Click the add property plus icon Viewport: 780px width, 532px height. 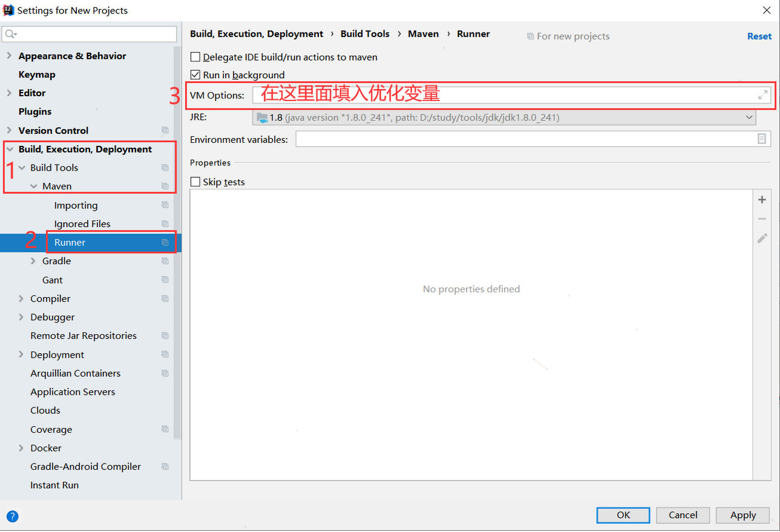click(x=762, y=199)
